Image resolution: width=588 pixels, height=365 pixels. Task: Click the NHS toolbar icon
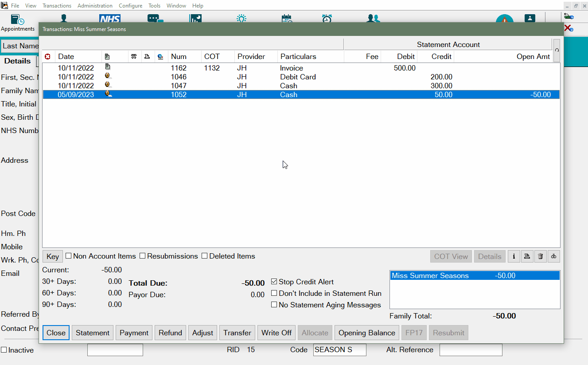tap(110, 18)
